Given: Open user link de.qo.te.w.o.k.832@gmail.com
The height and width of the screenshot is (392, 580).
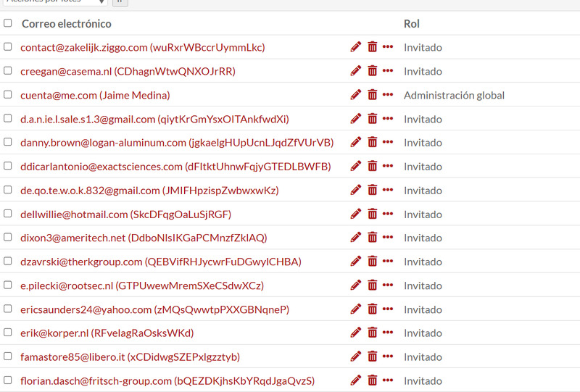Looking at the screenshot, I should point(149,191).
